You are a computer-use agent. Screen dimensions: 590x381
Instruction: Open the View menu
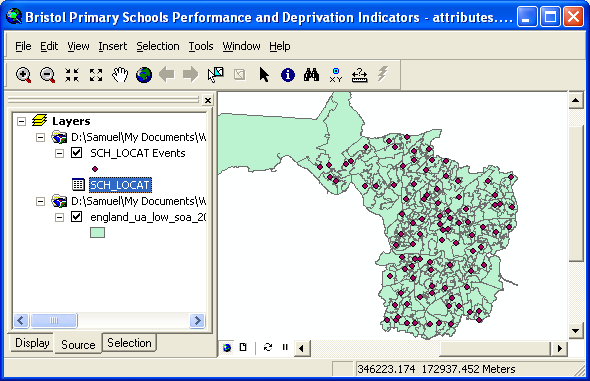coord(78,46)
